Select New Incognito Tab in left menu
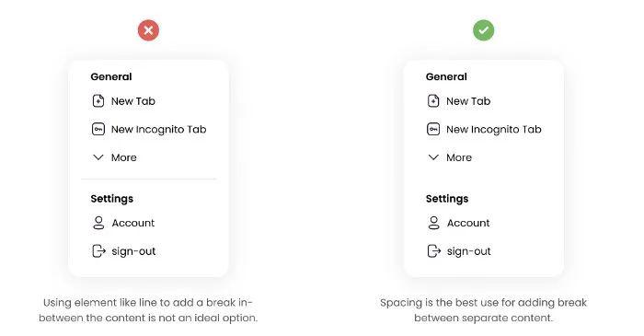The height and width of the screenshot is (336, 644). coord(159,130)
